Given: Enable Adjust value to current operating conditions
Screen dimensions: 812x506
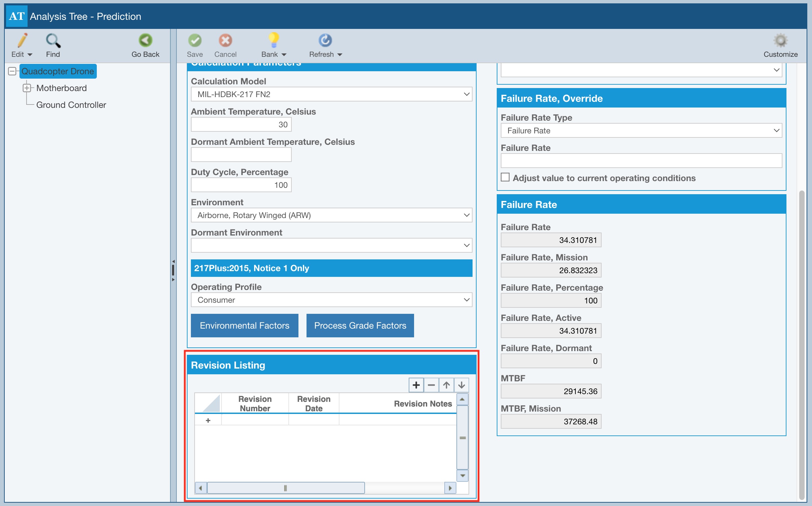Looking at the screenshot, I should (505, 177).
